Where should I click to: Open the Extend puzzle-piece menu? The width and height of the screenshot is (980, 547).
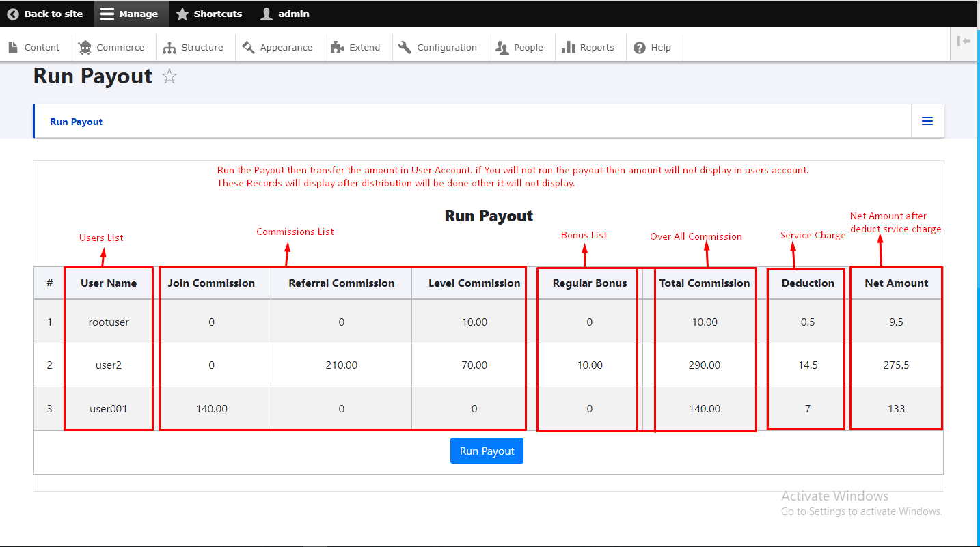[337, 47]
